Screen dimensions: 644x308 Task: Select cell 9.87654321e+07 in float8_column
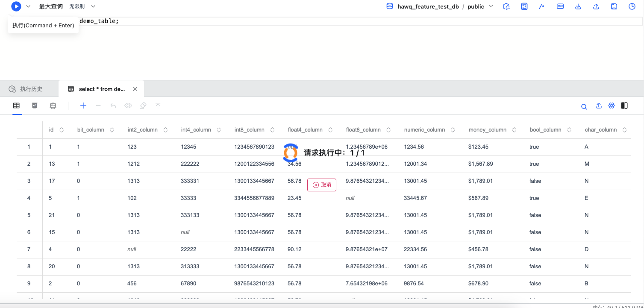click(x=367, y=249)
